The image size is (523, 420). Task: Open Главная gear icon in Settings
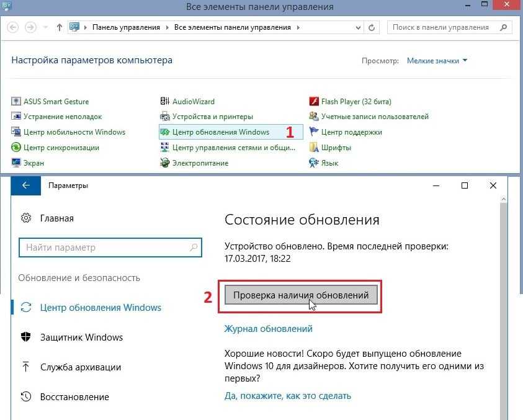pyautogui.click(x=26, y=218)
